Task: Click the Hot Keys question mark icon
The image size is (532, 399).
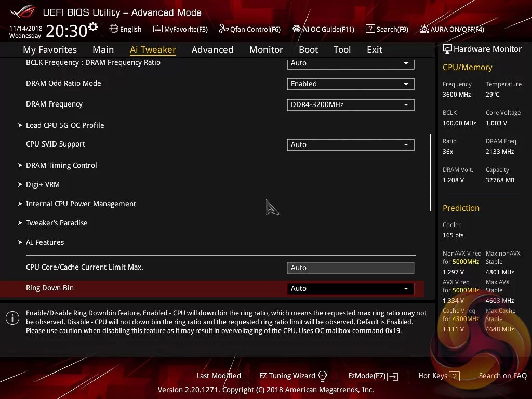Action: click(x=454, y=376)
